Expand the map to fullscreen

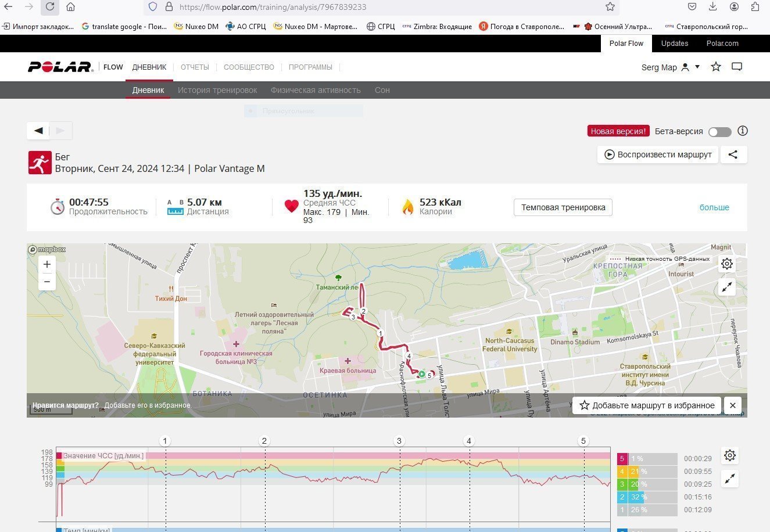click(727, 287)
